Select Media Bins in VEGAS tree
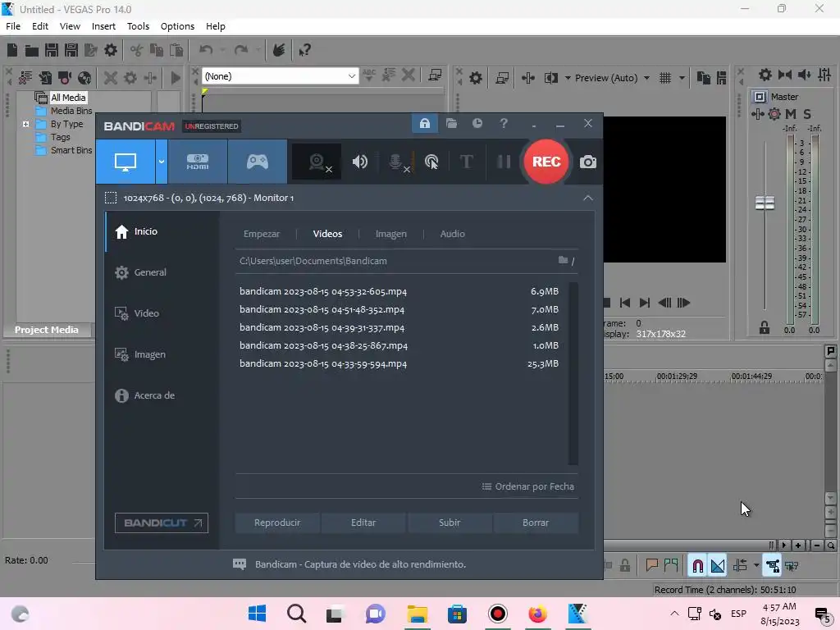Image resolution: width=840 pixels, height=630 pixels. [71, 111]
